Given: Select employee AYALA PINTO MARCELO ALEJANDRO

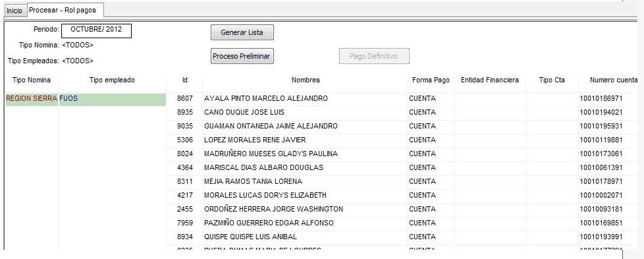Looking at the screenshot, I should click(266, 99).
